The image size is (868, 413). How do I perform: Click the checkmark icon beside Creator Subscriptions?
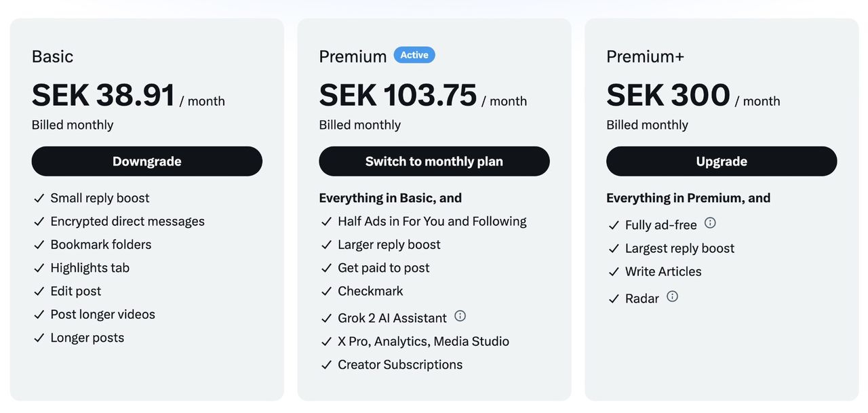coord(327,365)
